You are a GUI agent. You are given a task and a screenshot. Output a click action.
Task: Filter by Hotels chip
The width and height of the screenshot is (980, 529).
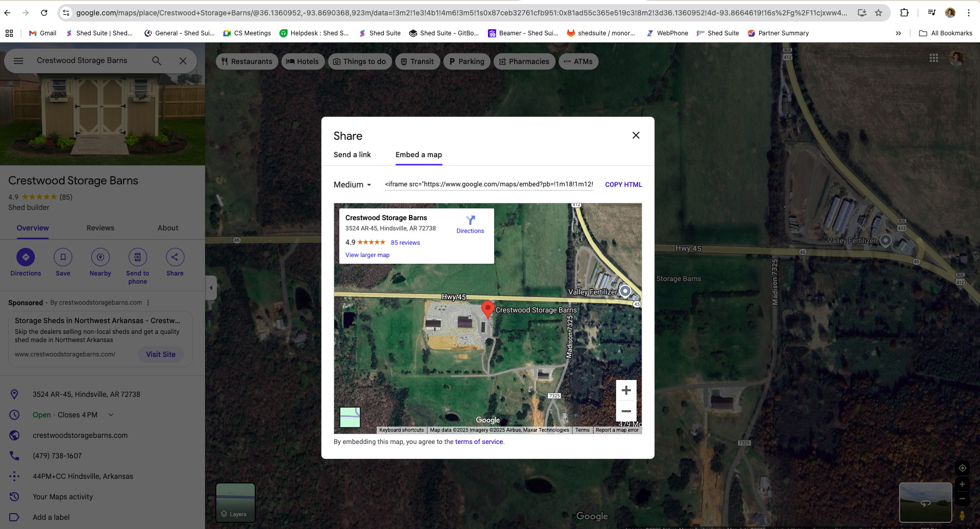(x=303, y=61)
